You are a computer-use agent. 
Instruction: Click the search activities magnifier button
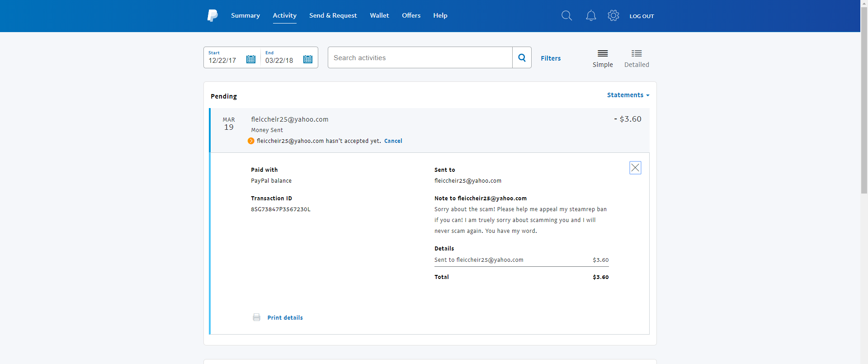[x=522, y=57]
